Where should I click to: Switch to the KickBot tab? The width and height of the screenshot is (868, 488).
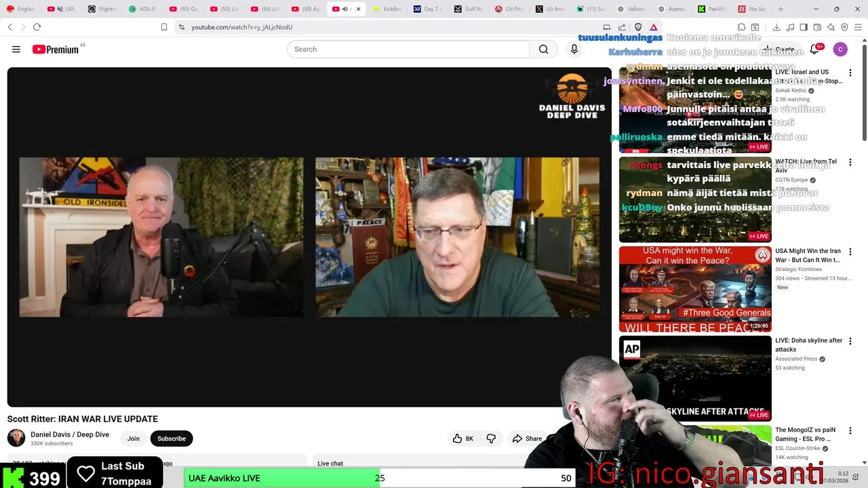[387, 9]
